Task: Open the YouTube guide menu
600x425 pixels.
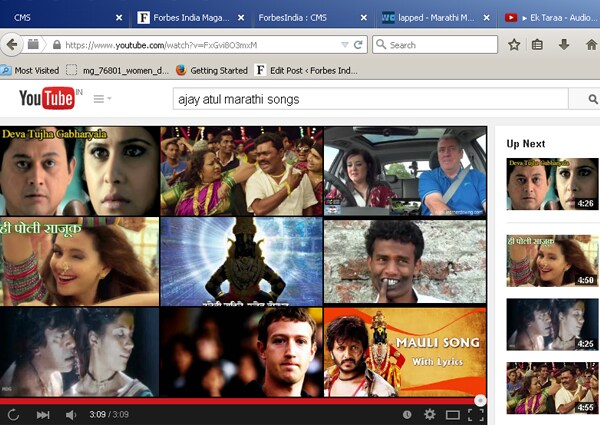Action: pos(101,99)
